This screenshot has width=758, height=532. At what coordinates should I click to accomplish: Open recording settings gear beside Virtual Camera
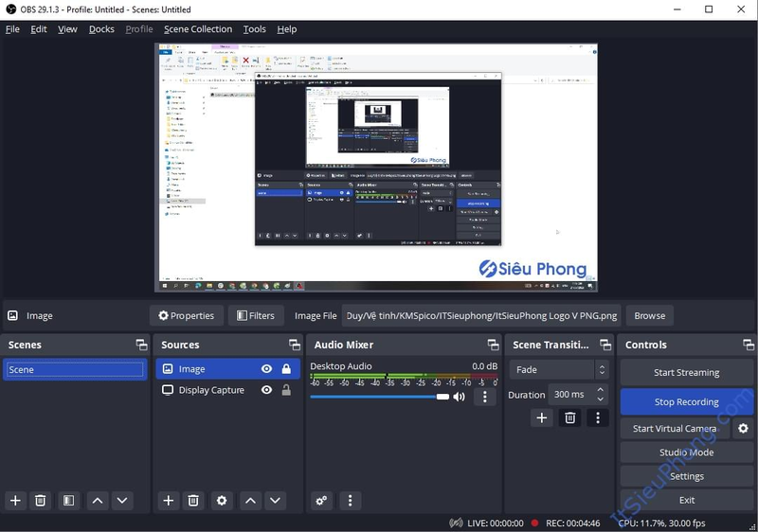click(743, 429)
